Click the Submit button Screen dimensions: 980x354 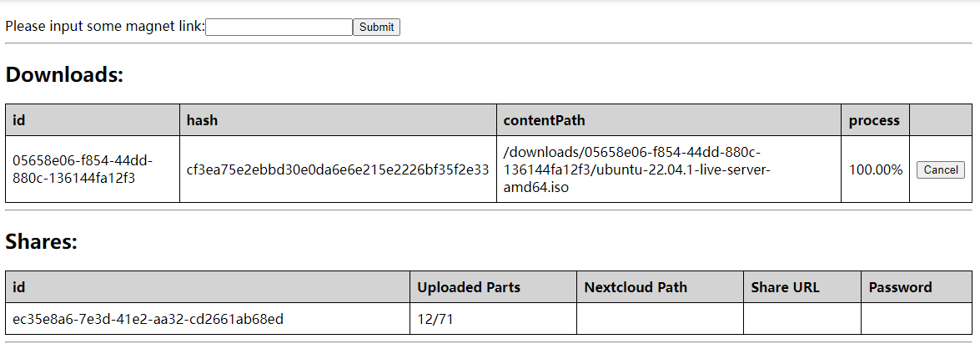(x=376, y=27)
